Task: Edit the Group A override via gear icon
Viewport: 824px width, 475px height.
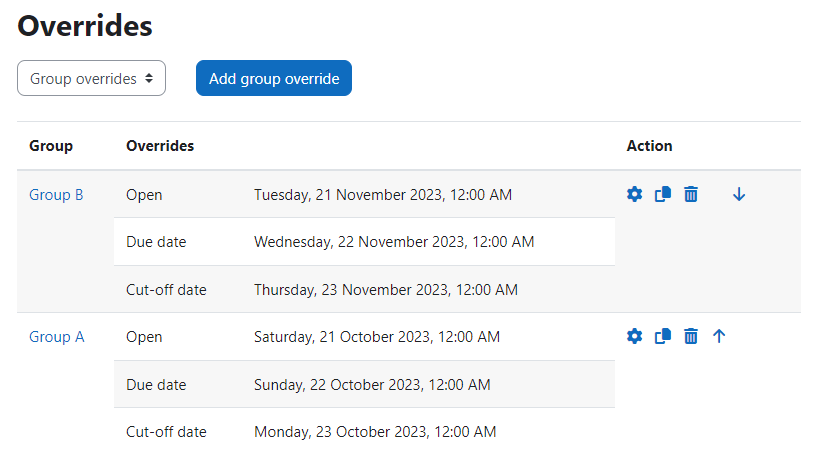Action: coord(634,336)
